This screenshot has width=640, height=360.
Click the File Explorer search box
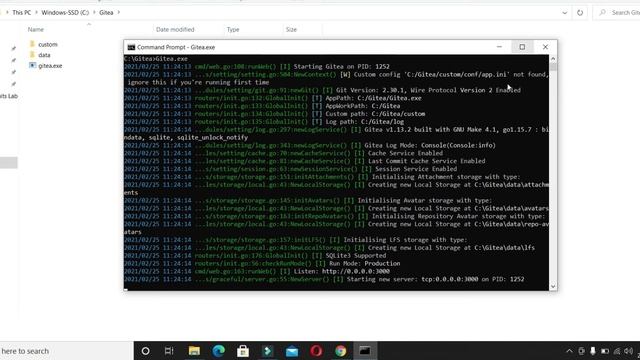pyautogui.click(x=618, y=13)
